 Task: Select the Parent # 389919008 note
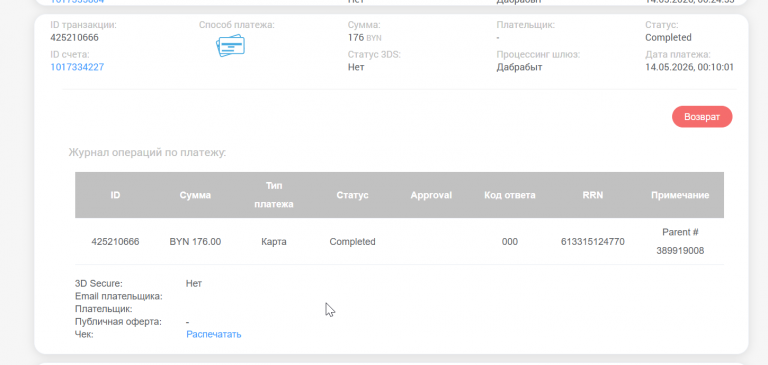point(680,241)
